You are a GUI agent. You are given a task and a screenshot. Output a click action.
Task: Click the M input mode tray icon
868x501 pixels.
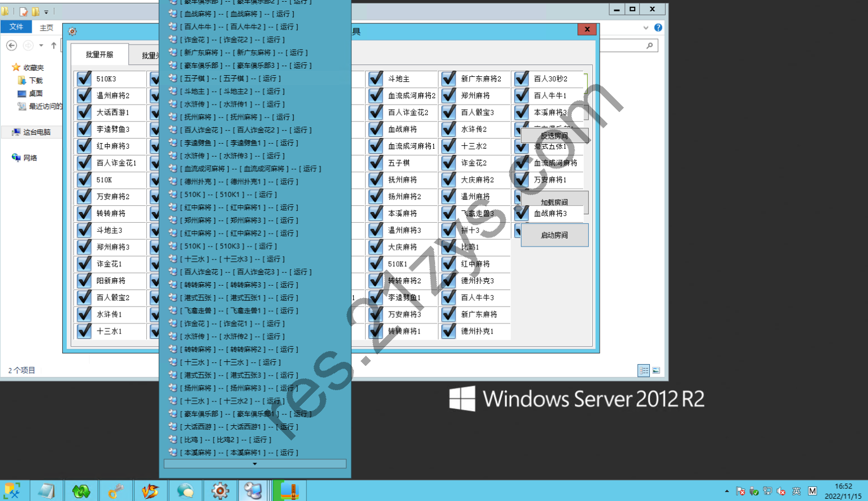click(x=812, y=491)
